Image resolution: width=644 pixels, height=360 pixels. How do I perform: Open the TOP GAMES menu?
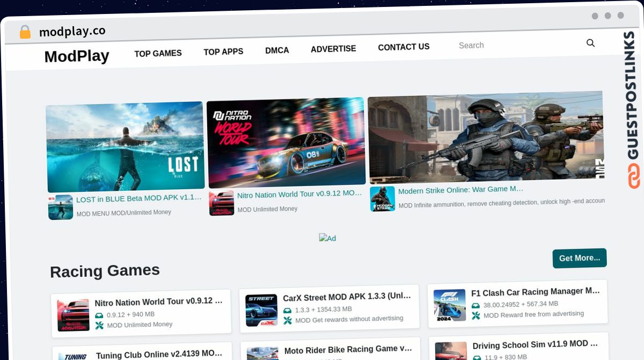point(158,53)
